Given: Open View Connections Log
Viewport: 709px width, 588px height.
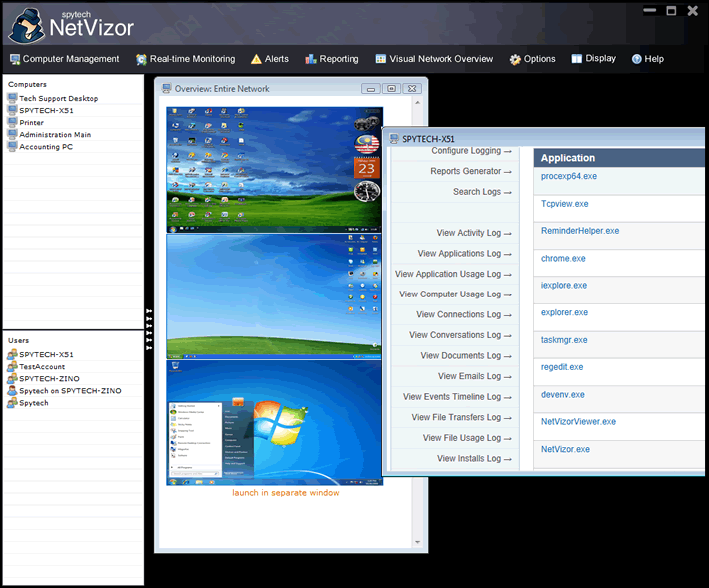Looking at the screenshot, I should click(x=464, y=315).
